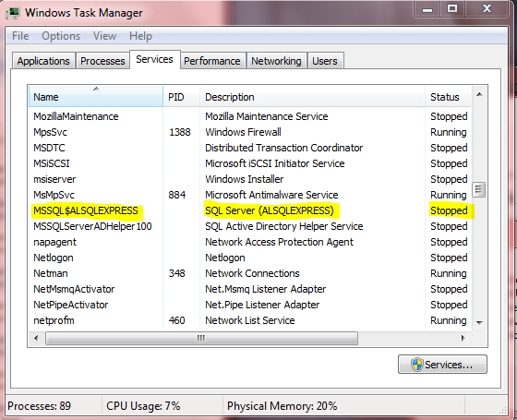Image resolution: width=517 pixels, height=420 pixels.
Task: Select the MozillaMaintenance service row
Action: pos(250,116)
